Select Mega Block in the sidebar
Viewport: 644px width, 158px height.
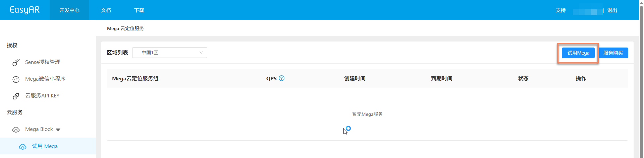39,129
